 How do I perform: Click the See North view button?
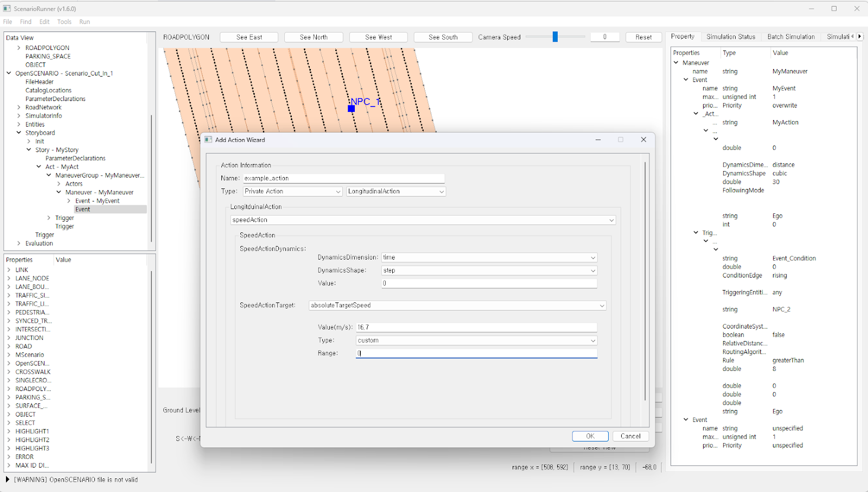pyautogui.click(x=314, y=37)
